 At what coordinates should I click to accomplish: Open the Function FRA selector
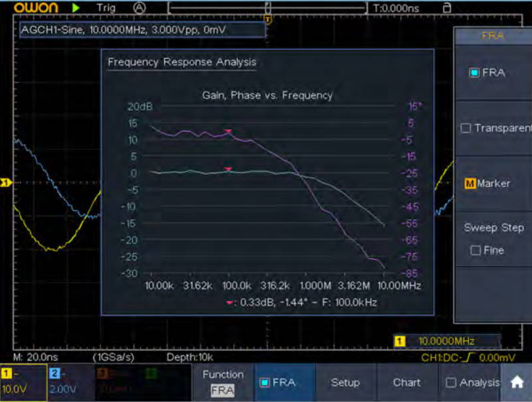pyautogui.click(x=223, y=383)
